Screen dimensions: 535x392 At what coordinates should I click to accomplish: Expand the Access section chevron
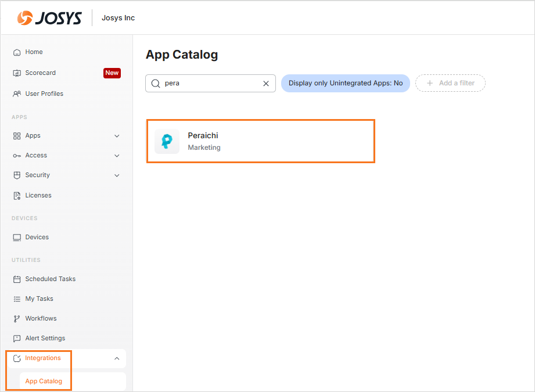tap(117, 156)
